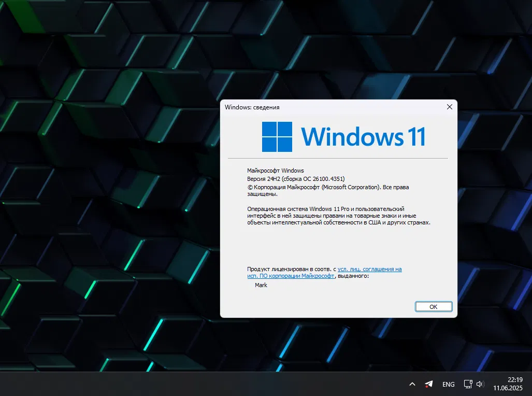Select the licensee name 'Mark'

tap(261, 285)
